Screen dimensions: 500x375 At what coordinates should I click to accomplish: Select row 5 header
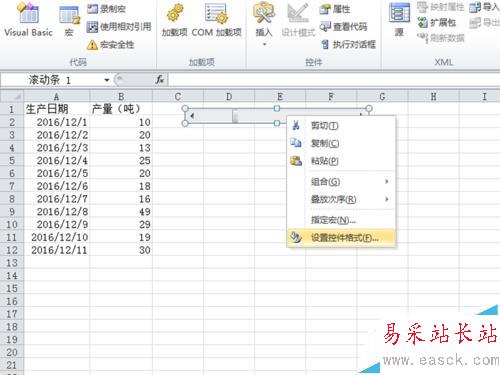(12, 161)
